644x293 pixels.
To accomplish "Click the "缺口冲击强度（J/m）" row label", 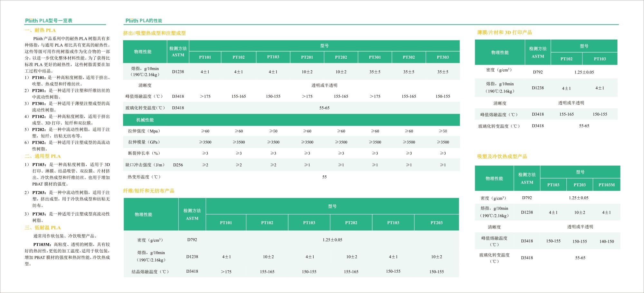I will click(145, 165).
